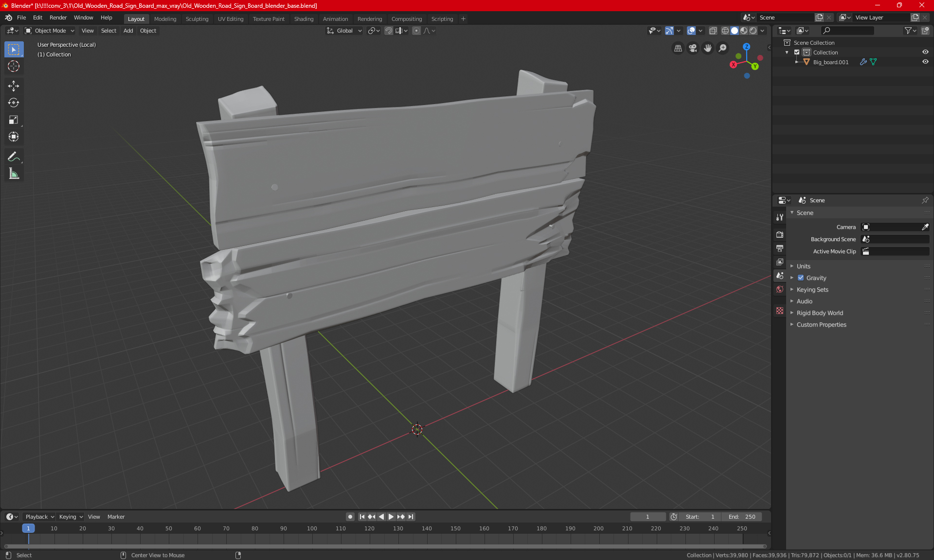This screenshot has width=934, height=560.
Task: Click the End frame field
Action: coord(742,517)
